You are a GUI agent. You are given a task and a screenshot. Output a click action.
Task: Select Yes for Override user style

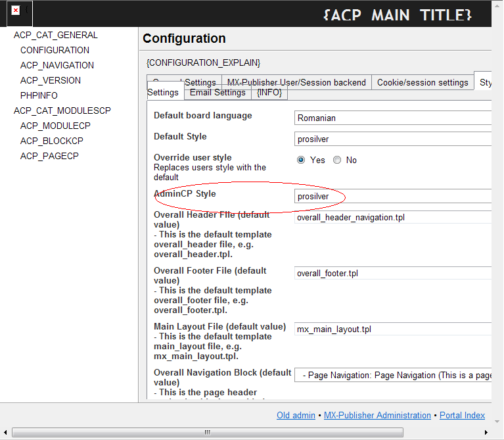[301, 160]
